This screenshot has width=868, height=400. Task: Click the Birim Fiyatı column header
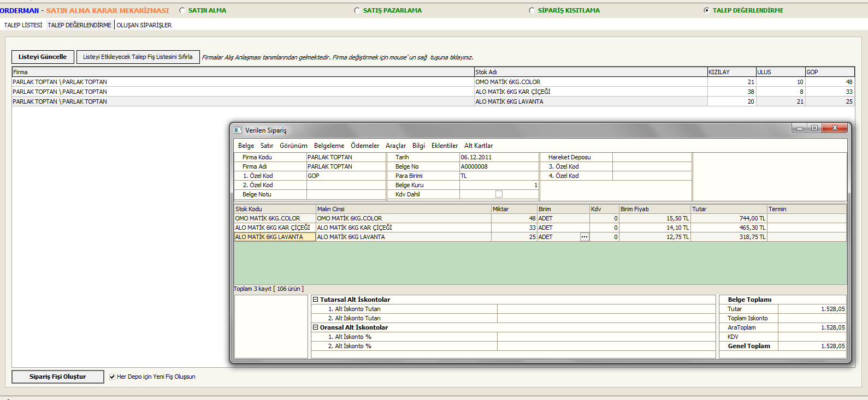pos(654,209)
